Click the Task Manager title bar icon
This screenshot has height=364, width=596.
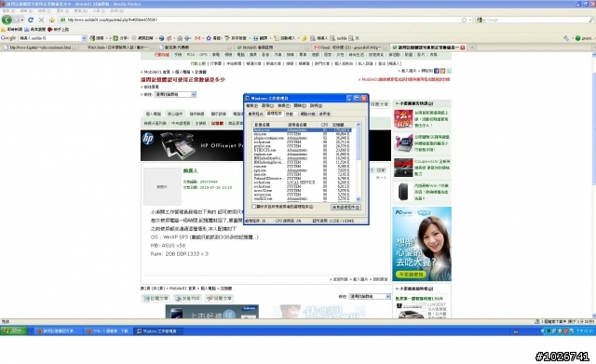(x=247, y=99)
